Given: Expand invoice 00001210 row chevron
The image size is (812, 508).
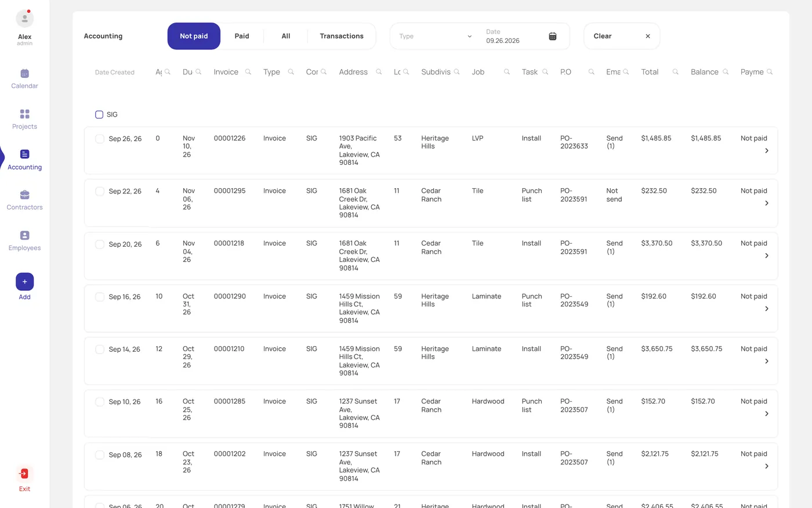Looking at the screenshot, I should coord(767,361).
